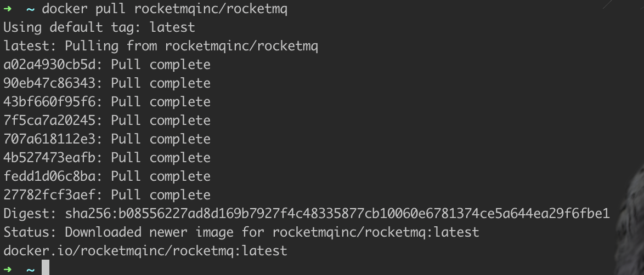Click the terminal cursor block at the prompt
The image size is (644, 275).
[x=46, y=268]
